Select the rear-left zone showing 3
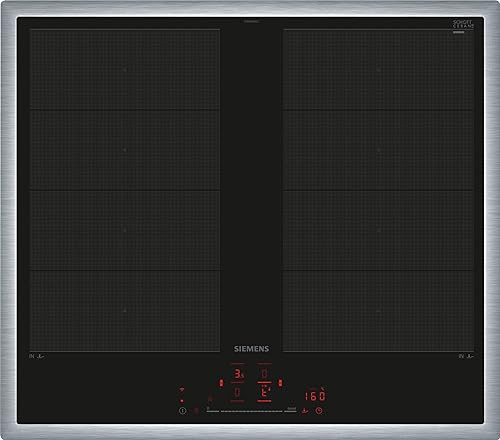This screenshot has height=440, width=500. (238, 374)
